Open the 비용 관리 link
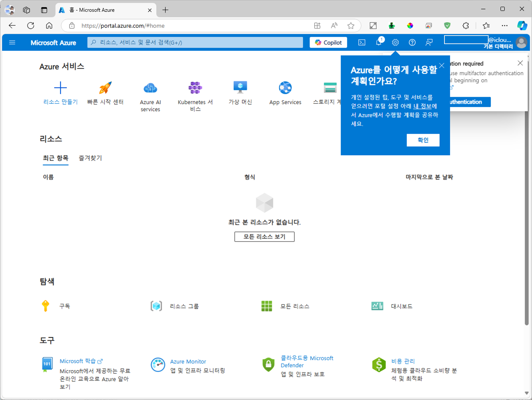Screen dimensions: 532x400 point(403,361)
